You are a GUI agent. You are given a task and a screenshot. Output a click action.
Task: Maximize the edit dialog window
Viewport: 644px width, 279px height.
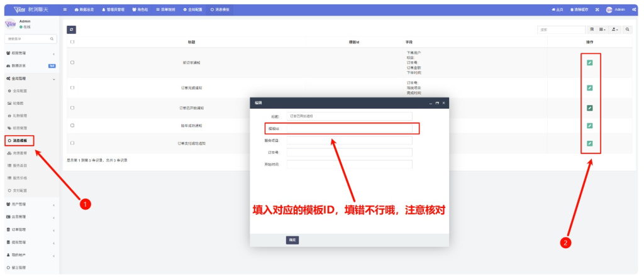pos(437,103)
